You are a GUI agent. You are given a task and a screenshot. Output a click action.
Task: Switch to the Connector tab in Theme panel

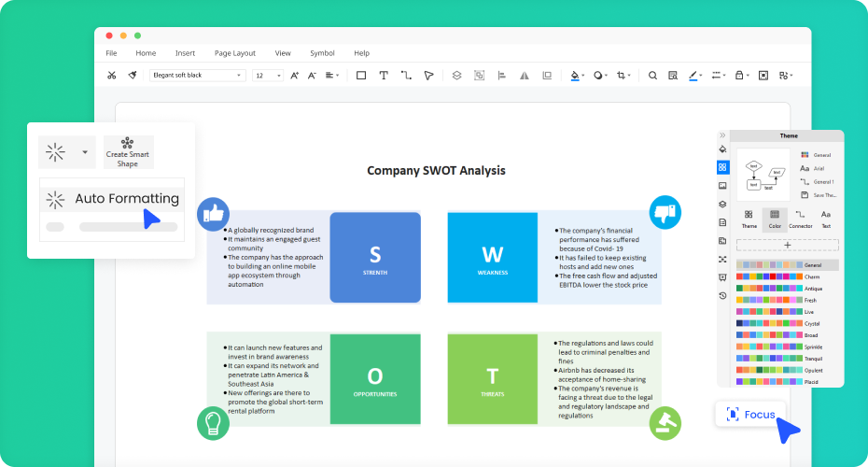click(800, 219)
